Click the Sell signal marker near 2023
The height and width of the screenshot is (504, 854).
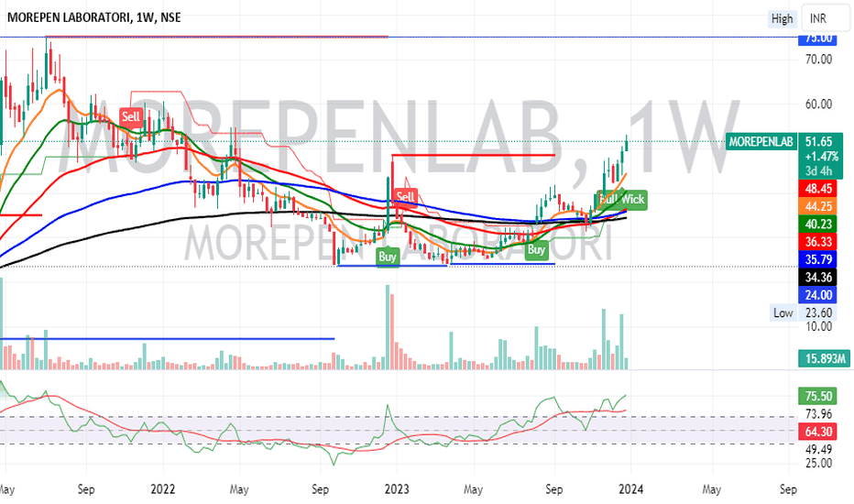click(x=405, y=197)
